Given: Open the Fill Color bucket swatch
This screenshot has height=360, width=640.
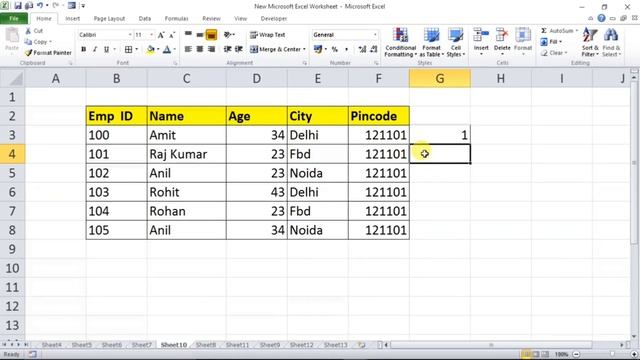Looking at the screenshot, I should 150,49.
